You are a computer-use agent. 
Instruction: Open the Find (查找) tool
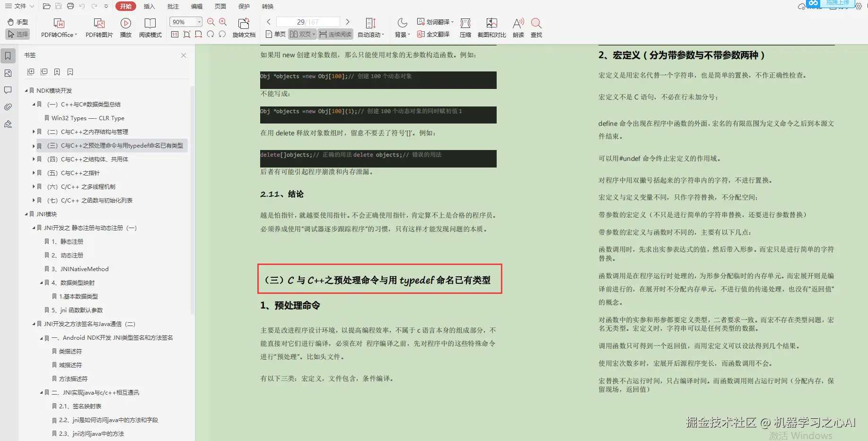pyautogui.click(x=536, y=28)
